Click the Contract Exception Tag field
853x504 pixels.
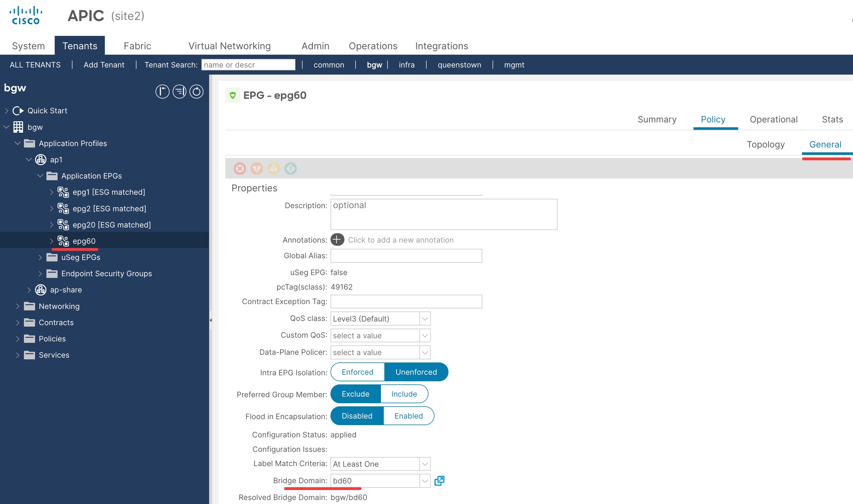406,302
